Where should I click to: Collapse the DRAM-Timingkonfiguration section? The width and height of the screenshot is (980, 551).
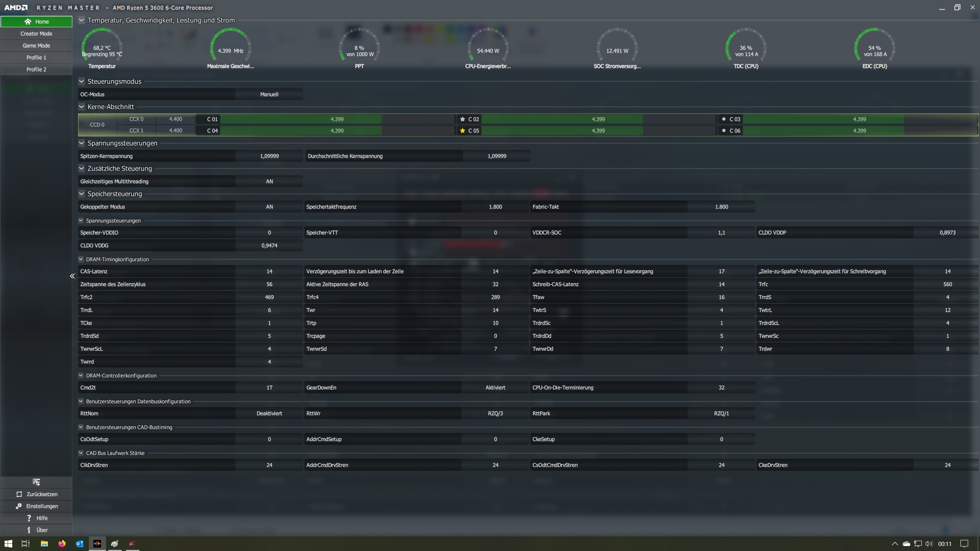pos(81,259)
